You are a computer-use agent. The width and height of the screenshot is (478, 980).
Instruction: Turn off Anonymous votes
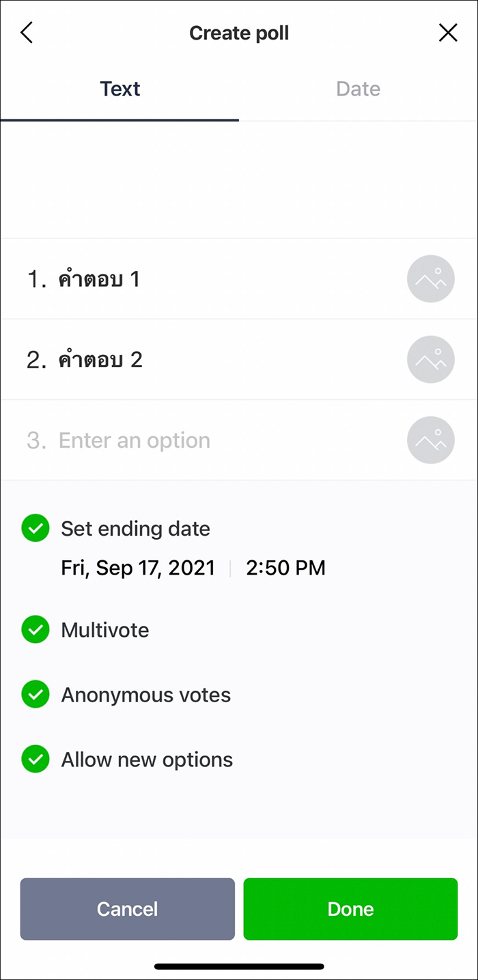click(35, 694)
